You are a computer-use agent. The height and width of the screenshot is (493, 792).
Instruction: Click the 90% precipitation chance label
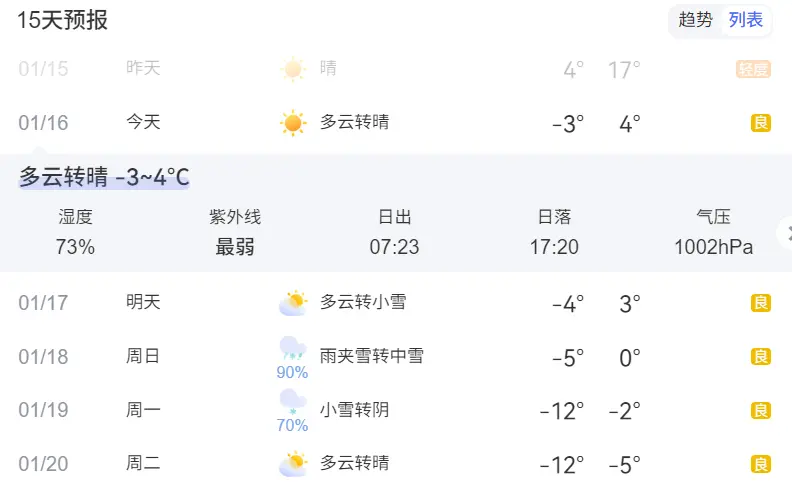(x=292, y=372)
